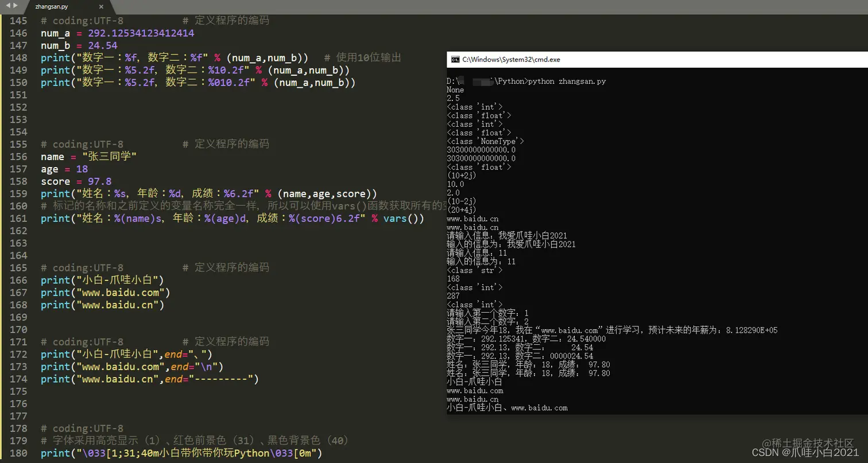Click the 2.5 output line in cmd
Image resolution: width=868 pixels, height=463 pixels.
click(x=454, y=99)
